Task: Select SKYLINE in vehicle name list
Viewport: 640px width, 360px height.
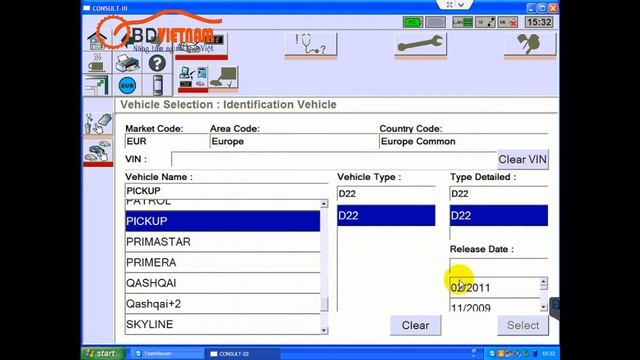Action: point(222,324)
